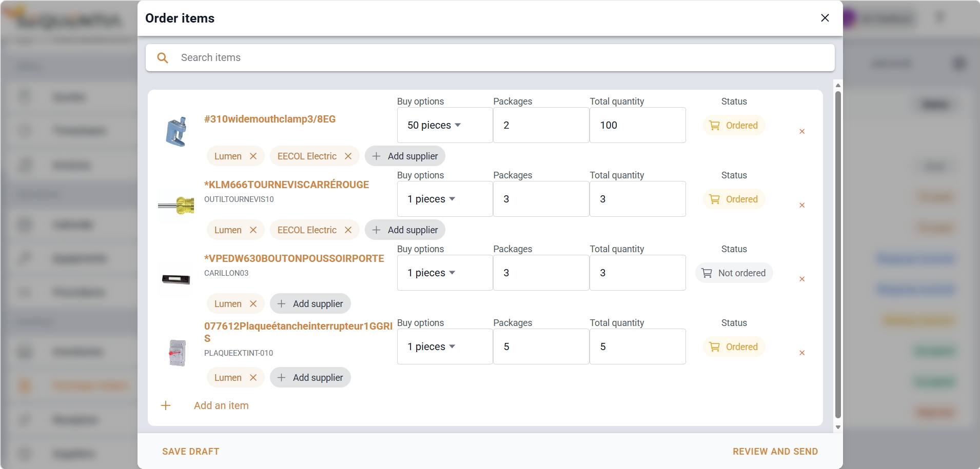Remove EECOL Electric from widemouthclamp item
The width and height of the screenshot is (980, 469).
tap(348, 156)
